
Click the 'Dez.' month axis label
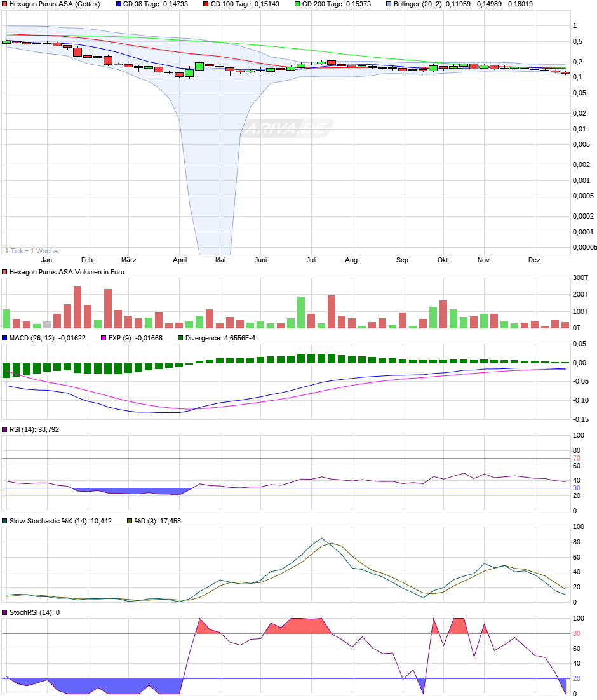coord(535,260)
